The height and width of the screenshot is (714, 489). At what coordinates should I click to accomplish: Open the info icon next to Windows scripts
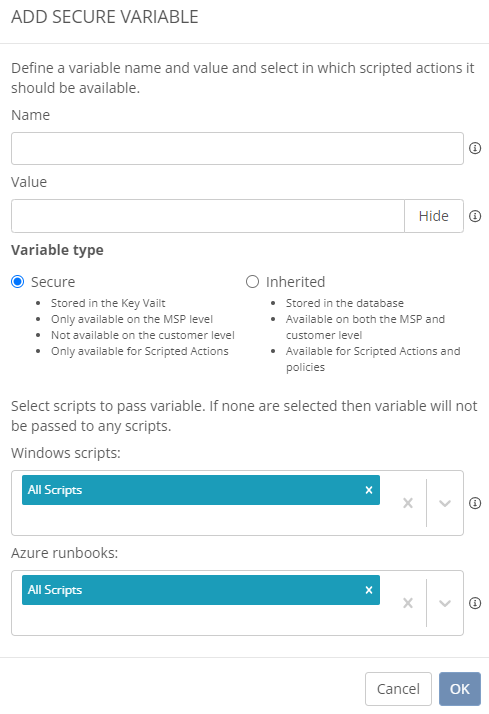tap(475, 503)
